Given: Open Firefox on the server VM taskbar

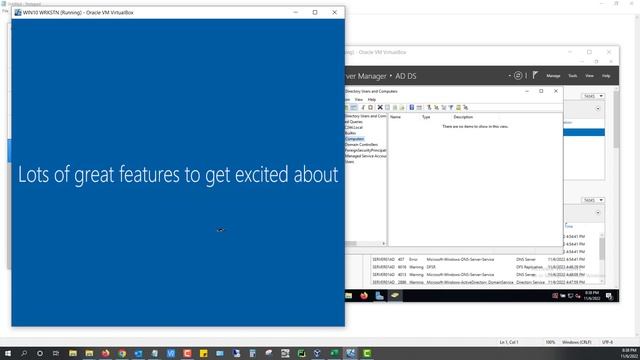Looking at the screenshot, I should [364, 296].
